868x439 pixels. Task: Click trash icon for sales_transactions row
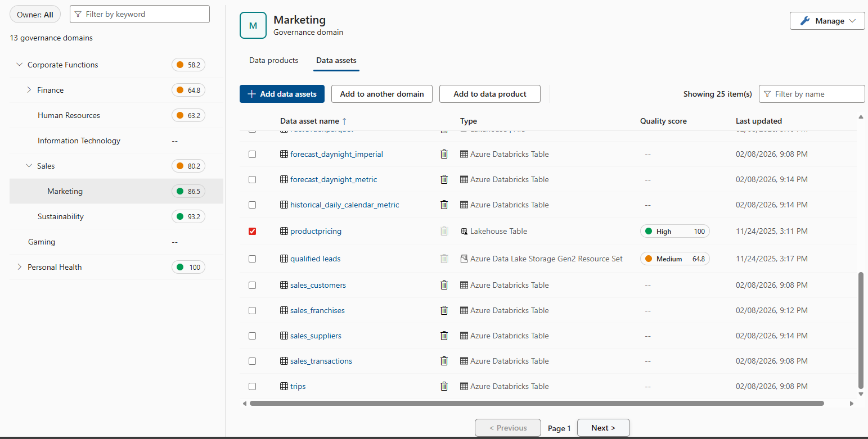pyautogui.click(x=444, y=361)
